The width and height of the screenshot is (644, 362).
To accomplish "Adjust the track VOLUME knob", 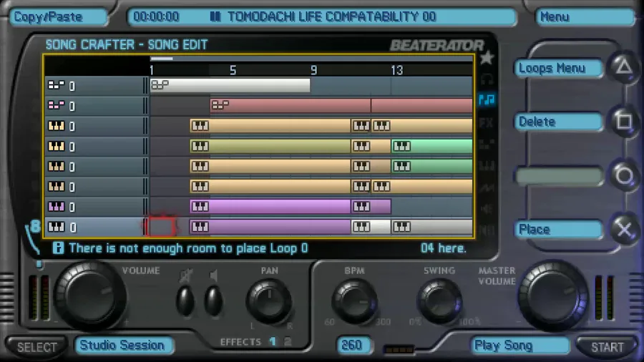I will [x=90, y=295].
